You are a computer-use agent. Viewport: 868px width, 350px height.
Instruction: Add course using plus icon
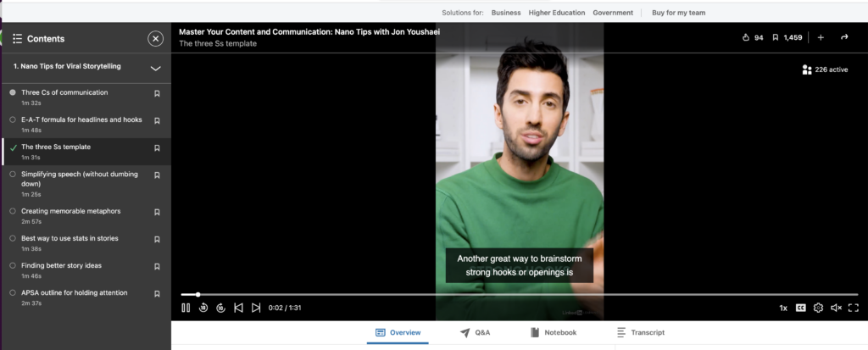pos(821,37)
